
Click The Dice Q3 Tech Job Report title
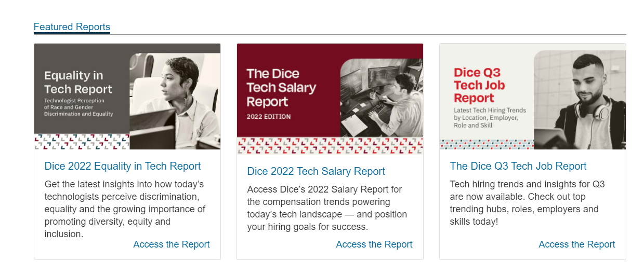pyautogui.click(x=518, y=166)
